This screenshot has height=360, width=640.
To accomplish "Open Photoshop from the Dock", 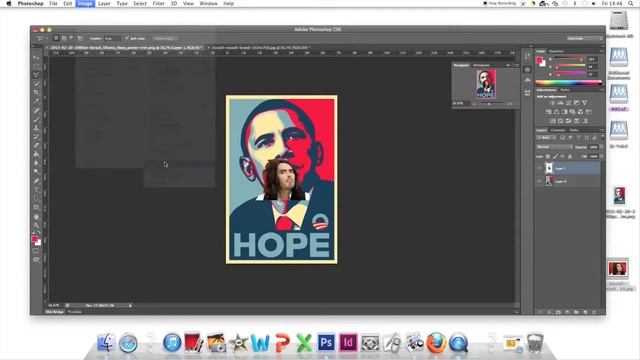I will (x=326, y=342).
